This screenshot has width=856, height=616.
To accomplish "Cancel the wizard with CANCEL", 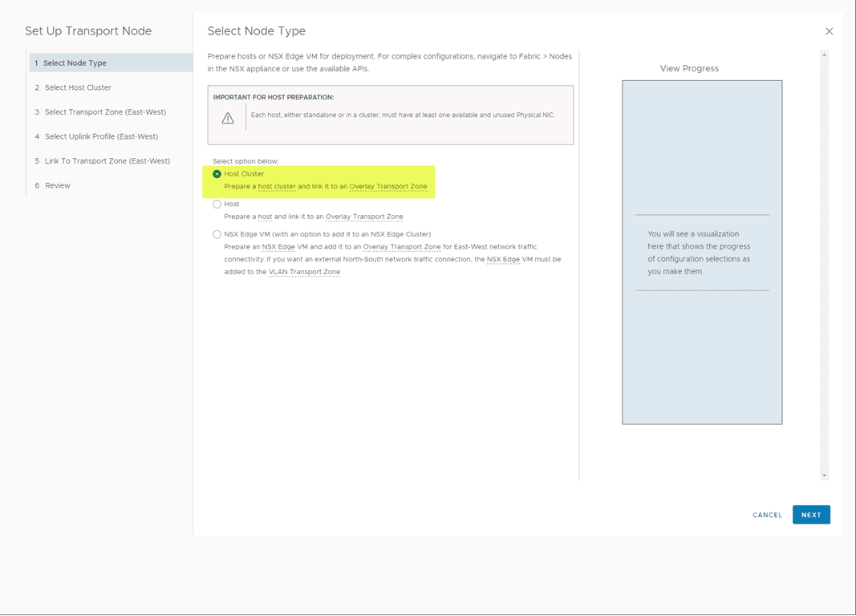I will click(767, 515).
